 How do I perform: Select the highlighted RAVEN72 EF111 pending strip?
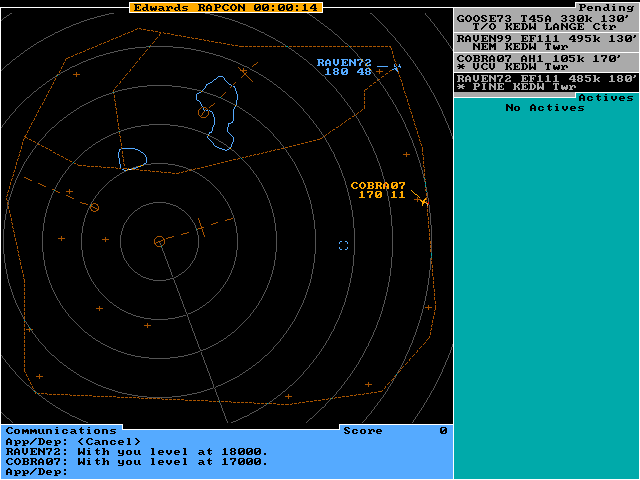(x=546, y=82)
